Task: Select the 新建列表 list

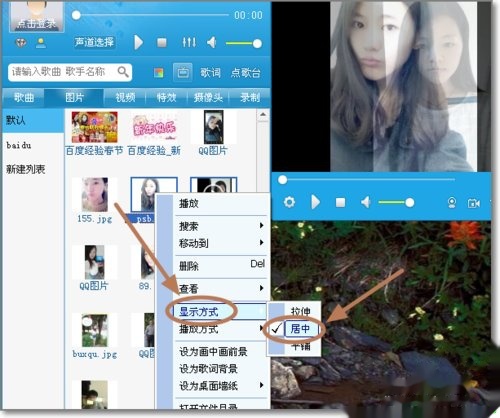Action: click(33, 170)
